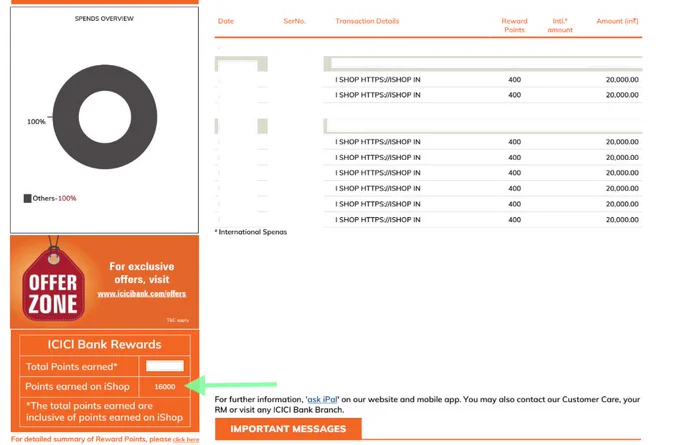Click the '* International Spends' footnote

coord(251,232)
